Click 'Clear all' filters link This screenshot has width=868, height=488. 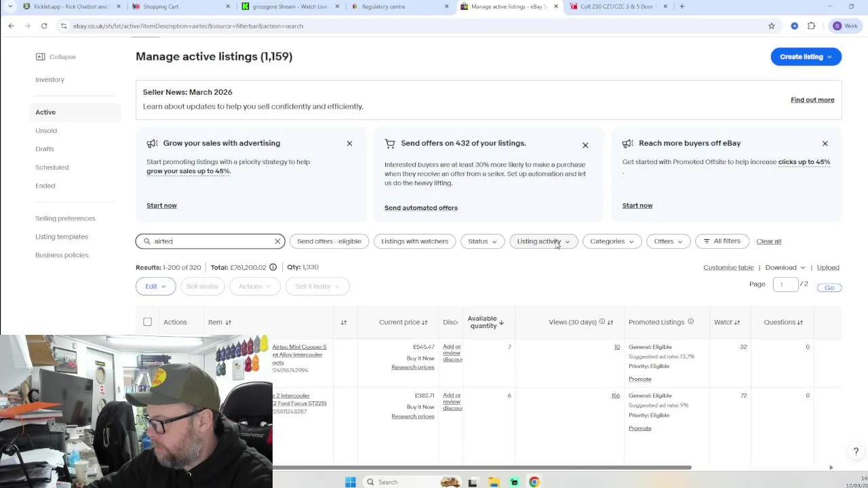pos(768,241)
